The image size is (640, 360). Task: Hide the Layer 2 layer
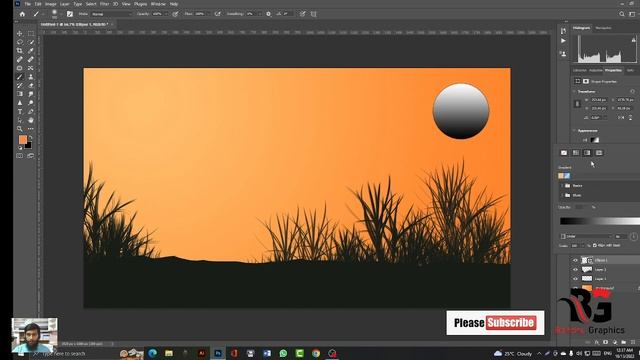point(575,269)
